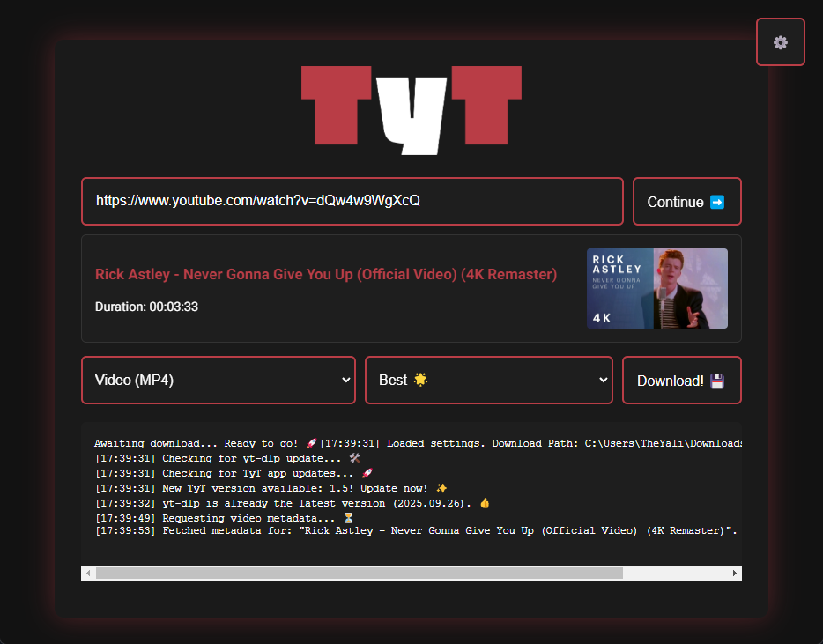Open settings via the gear icon
Viewport: 823px width, 644px height.
click(x=780, y=42)
